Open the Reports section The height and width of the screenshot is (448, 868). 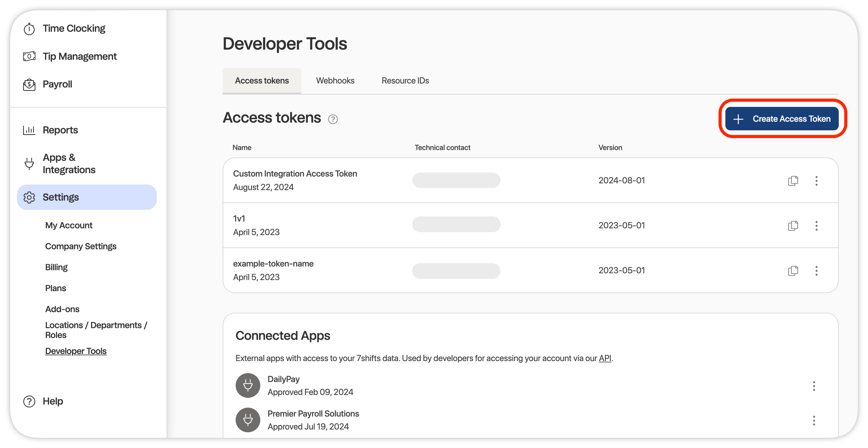tap(60, 130)
